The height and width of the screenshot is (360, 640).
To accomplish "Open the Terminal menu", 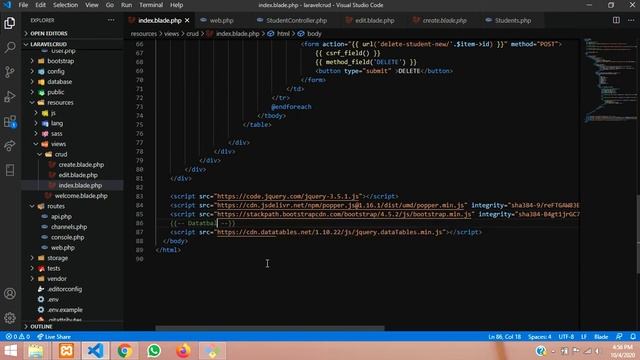I will pyautogui.click(x=151, y=5).
